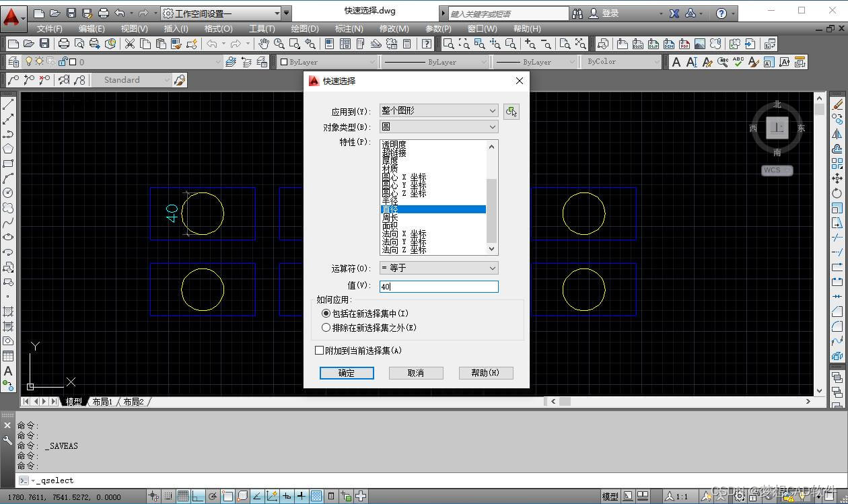Select the '排除在新选择集之外' radio button
Viewport: 848px width, 504px height.
point(326,327)
